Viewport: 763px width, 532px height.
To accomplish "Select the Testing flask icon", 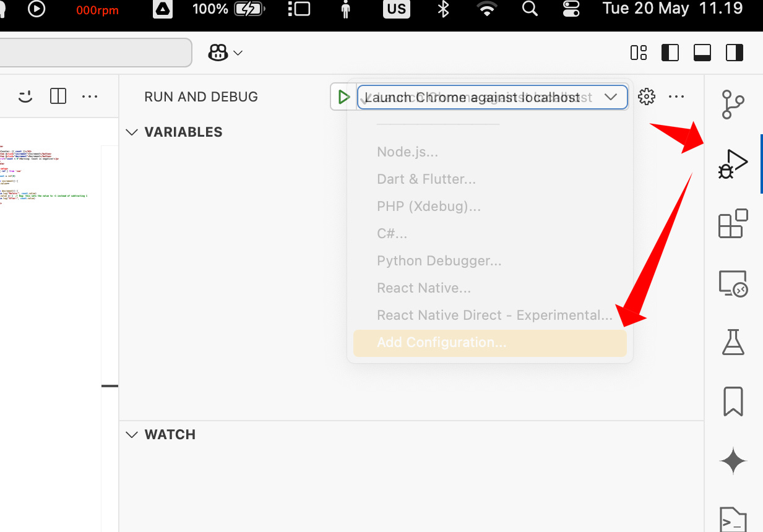I will [x=733, y=342].
